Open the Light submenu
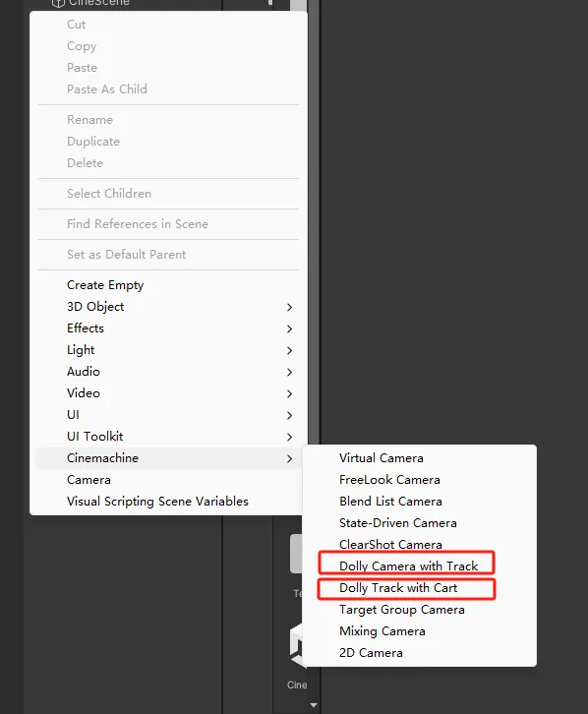This screenshot has height=714, width=588. point(168,350)
